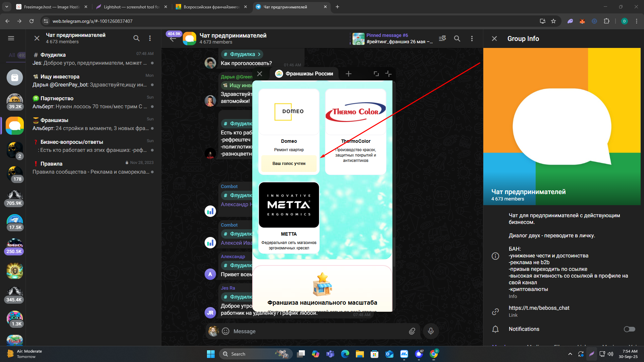This screenshot has height=362, width=644.
Task: Search within the forum topics list
Action: [x=137, y=38]
